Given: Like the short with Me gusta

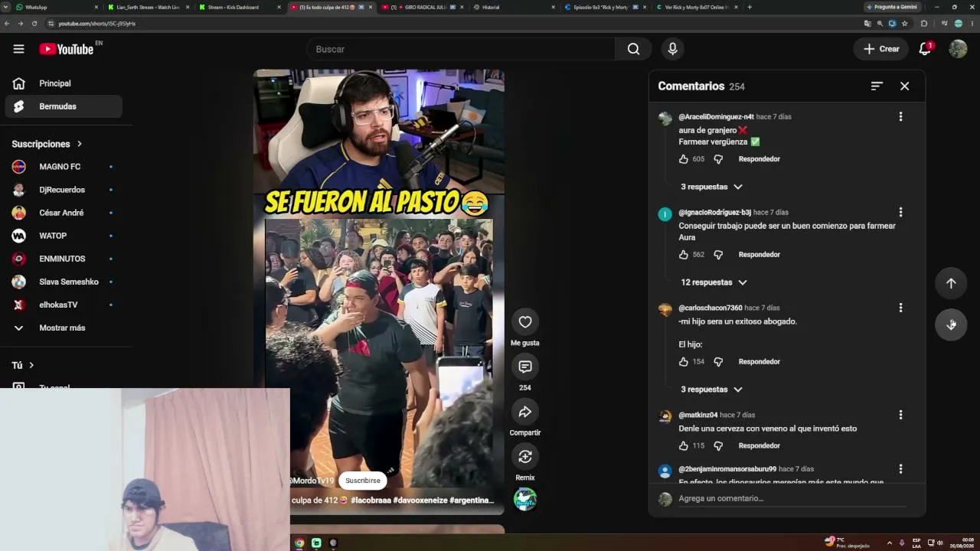Looking at the screenshot, I should pos(525,322).
